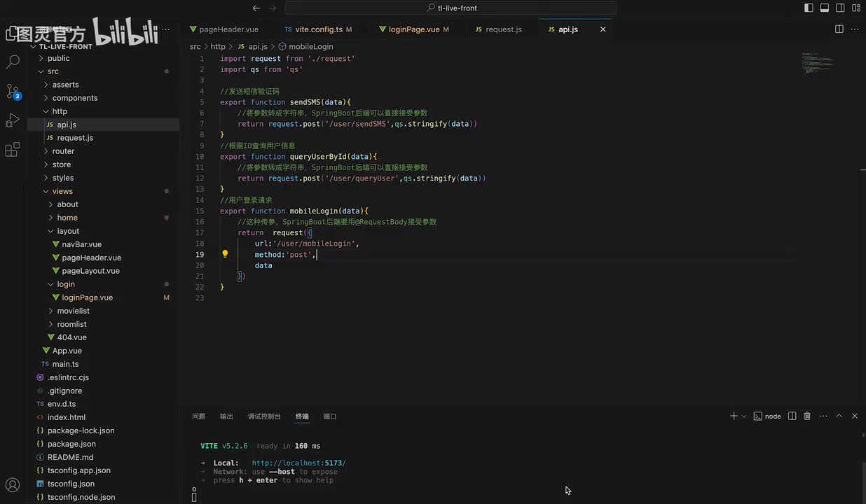Toggle secondary side bar visibility
This screenshot has width=866, height=504.
coord(840,8)
